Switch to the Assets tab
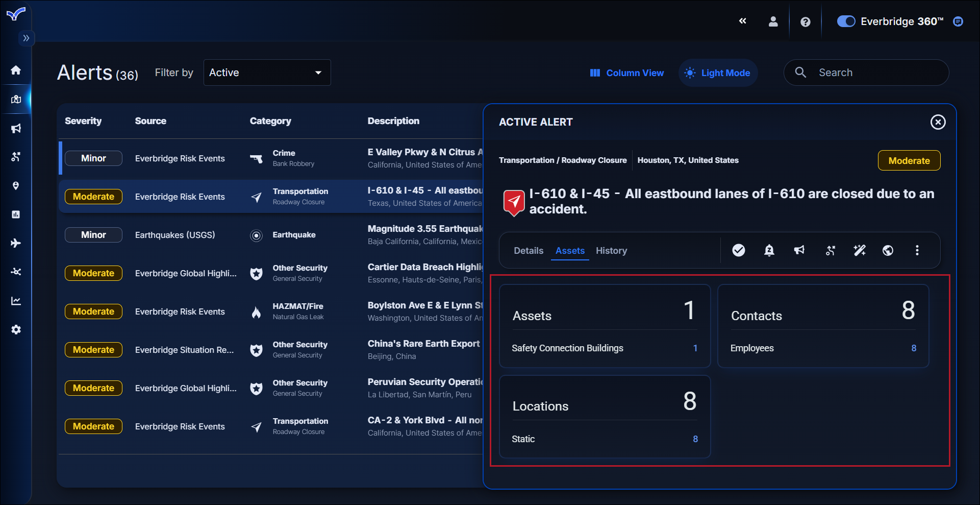Screen dimensions: 980x505 pos(570,251)
